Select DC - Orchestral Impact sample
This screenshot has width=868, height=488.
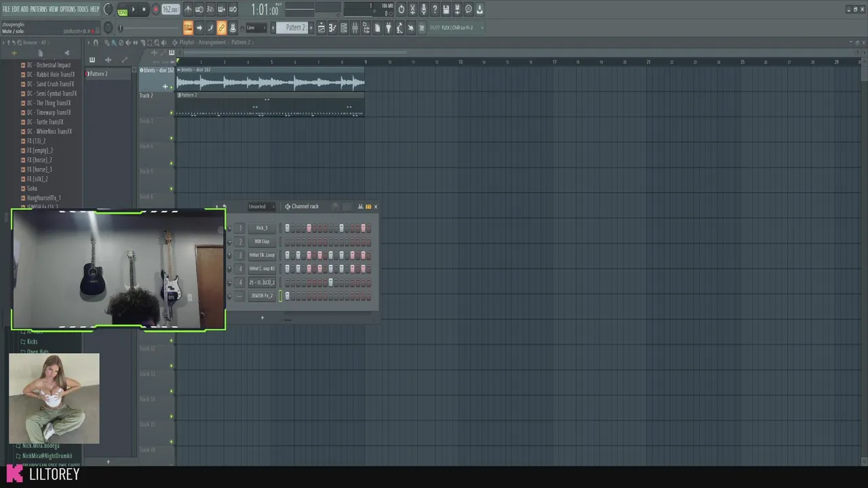click(47, 65)
